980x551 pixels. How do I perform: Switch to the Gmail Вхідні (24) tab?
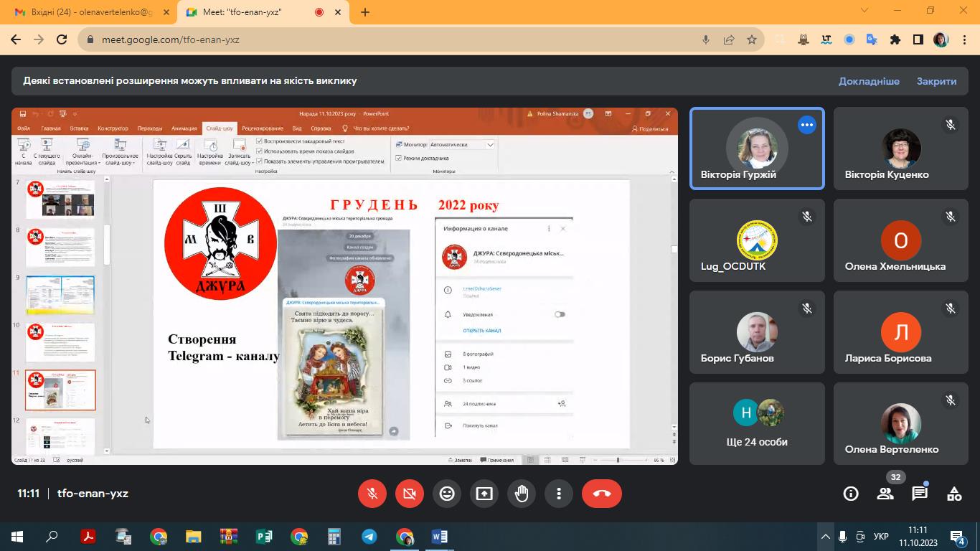(x=85, y=12)
